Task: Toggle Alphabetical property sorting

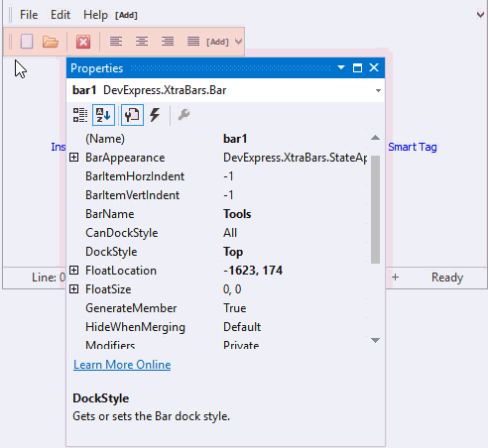Action: [103, 115]
